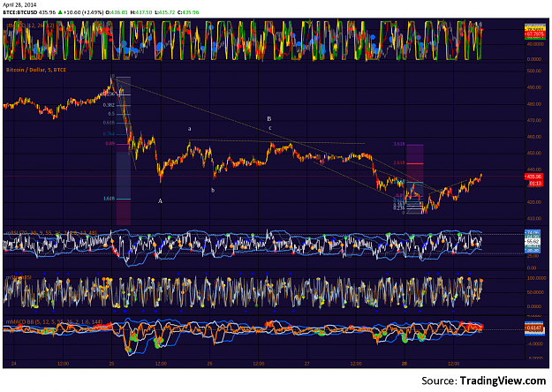This screenshot has width=552, height=392.
Task: Click the '24' date on time axis
Action: [14, 364]
